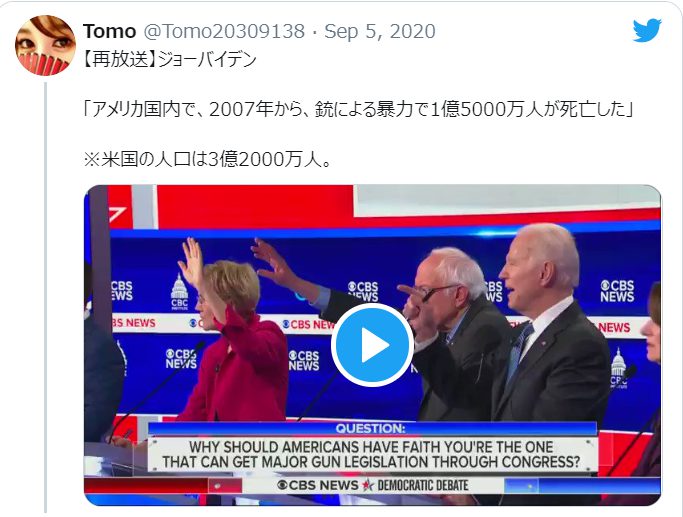Click the blue QUESTION: banner in the video
The height and width of the screenshot is (517, 683).
coord(372,429)
